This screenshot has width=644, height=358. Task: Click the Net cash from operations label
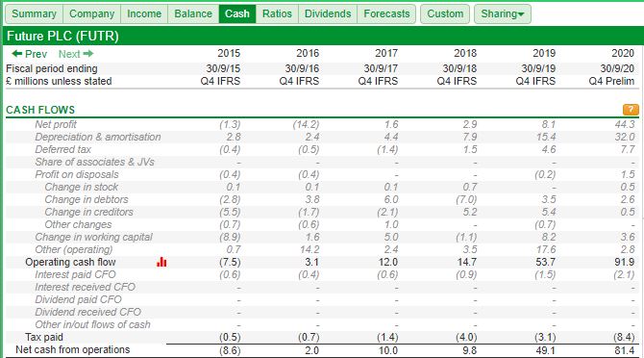(73, 349)
